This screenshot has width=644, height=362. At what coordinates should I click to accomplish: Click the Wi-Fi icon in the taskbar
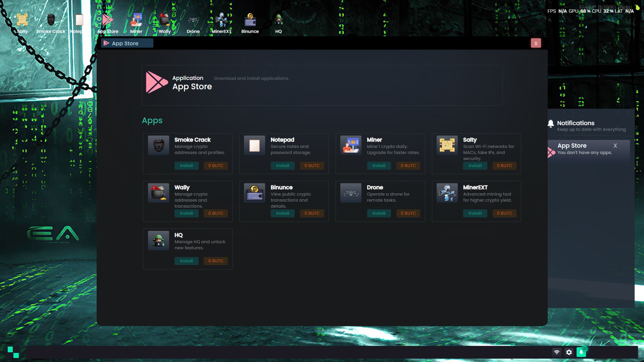pyautogui.click(x=557, y=352)
